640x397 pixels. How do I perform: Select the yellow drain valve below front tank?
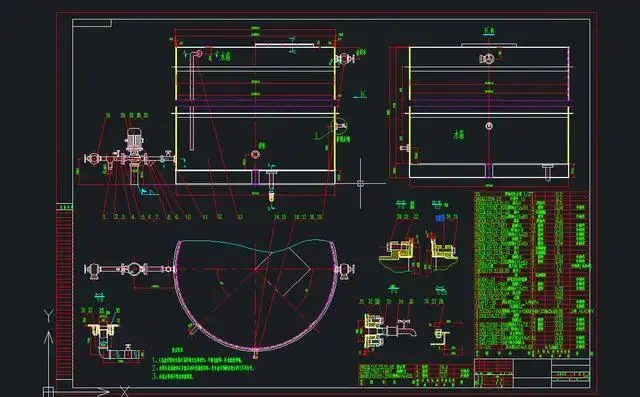coord(271,197)
